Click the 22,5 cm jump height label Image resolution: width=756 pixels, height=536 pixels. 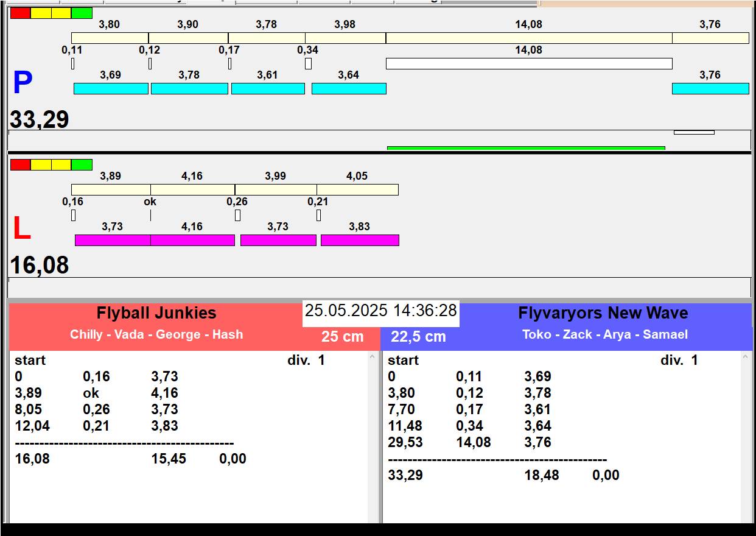click(418, 336)
